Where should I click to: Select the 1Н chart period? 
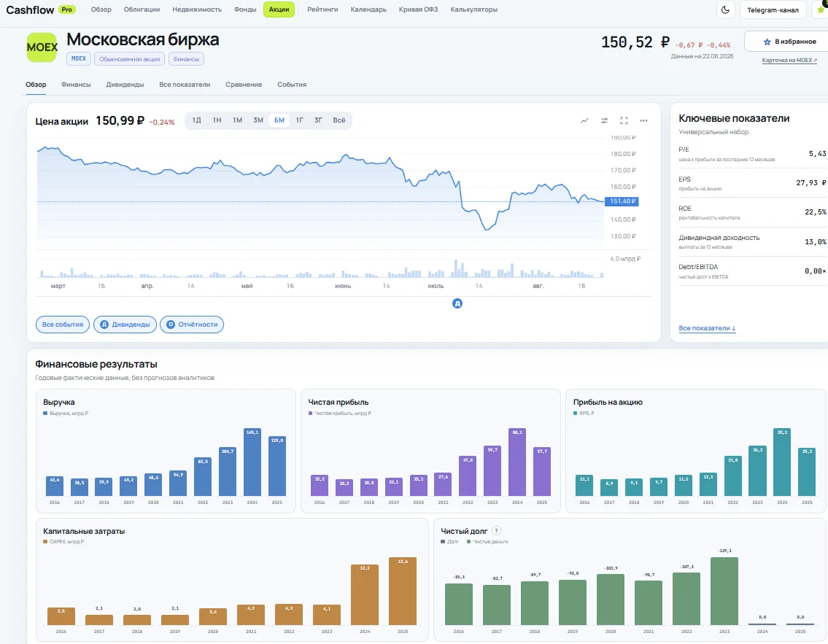tap(217, 120)
